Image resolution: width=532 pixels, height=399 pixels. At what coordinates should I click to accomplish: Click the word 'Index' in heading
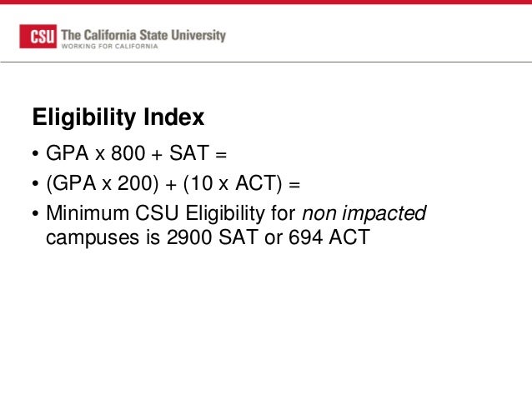point(173,117)
